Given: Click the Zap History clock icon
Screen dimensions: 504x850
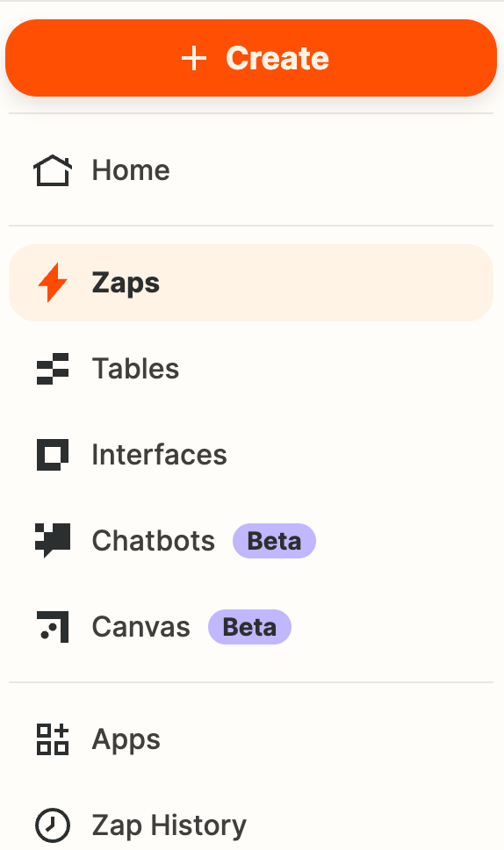Looking at the screenshot, I should [x=53, y=825].
